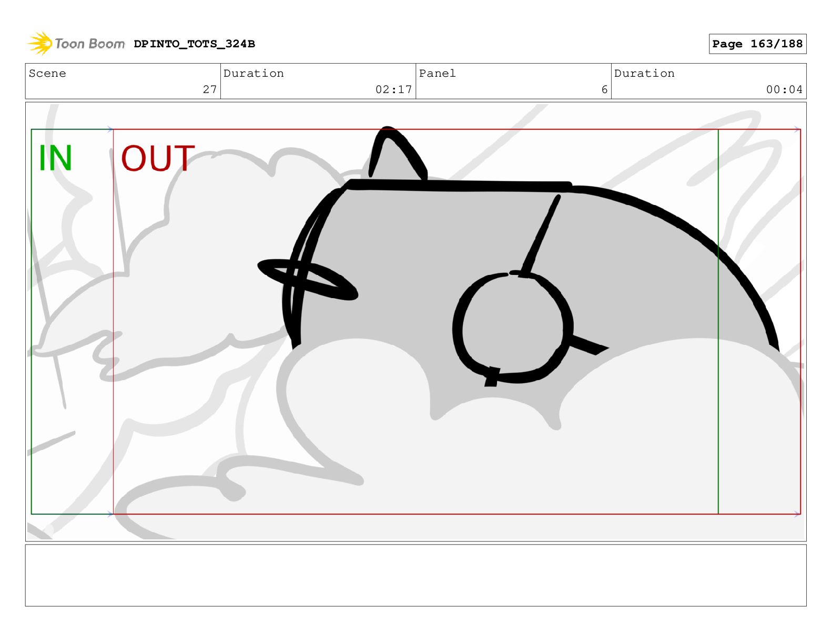This screenshot has width=832, height=644.
Task: Click the Page 163/188 indicator
Action: [x=757, y=44]
